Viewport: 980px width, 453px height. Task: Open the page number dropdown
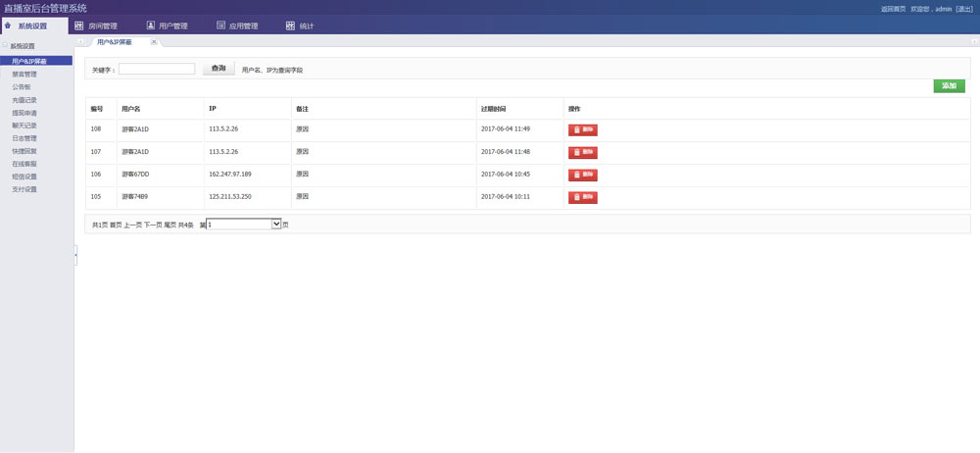[x=275, y=224]
